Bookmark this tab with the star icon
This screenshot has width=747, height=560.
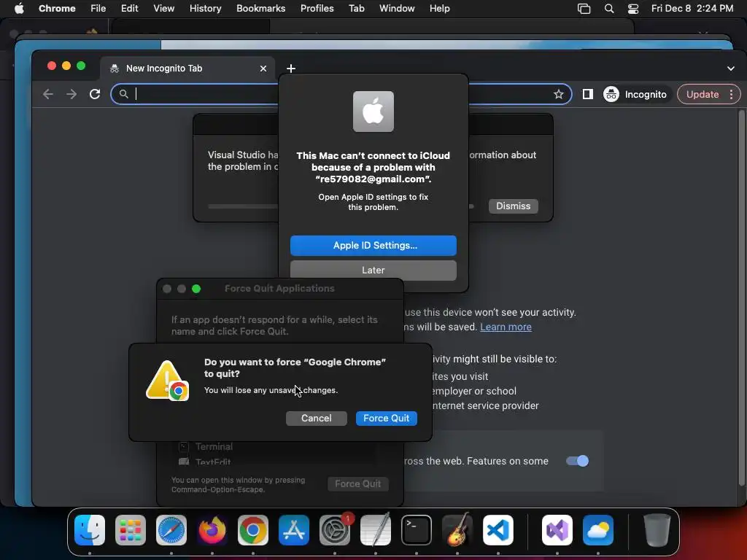(x=559, y=94)
